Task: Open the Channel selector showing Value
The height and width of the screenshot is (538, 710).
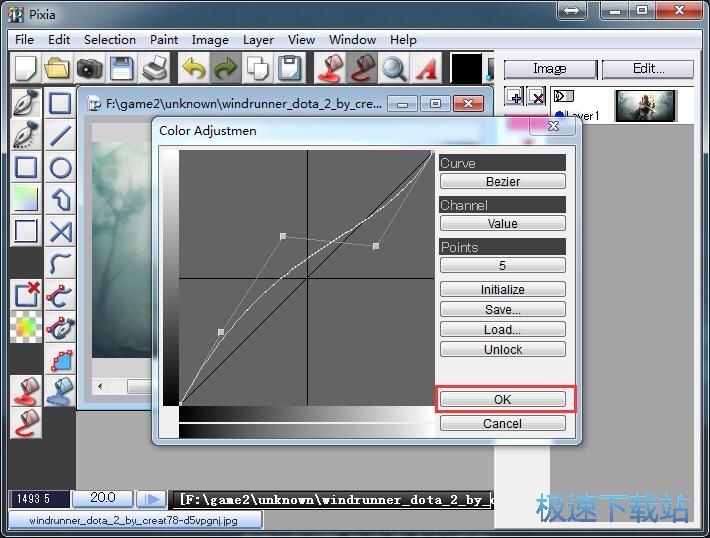Action: click(x=502, y=224)
